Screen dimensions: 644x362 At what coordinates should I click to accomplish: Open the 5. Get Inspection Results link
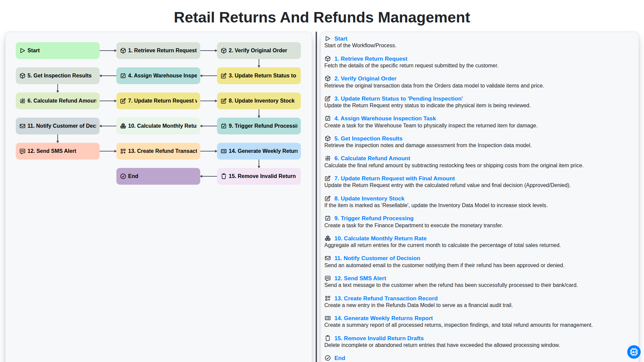(368, 138)
